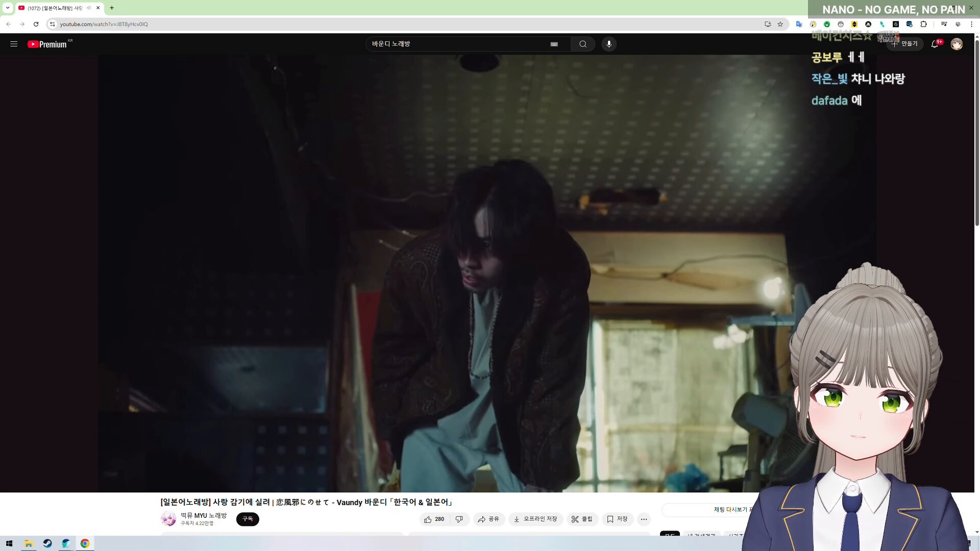Viewport: 980px width, 551px height.
Task: Open the Google Translate extension icon
Action: coord(799,24)
